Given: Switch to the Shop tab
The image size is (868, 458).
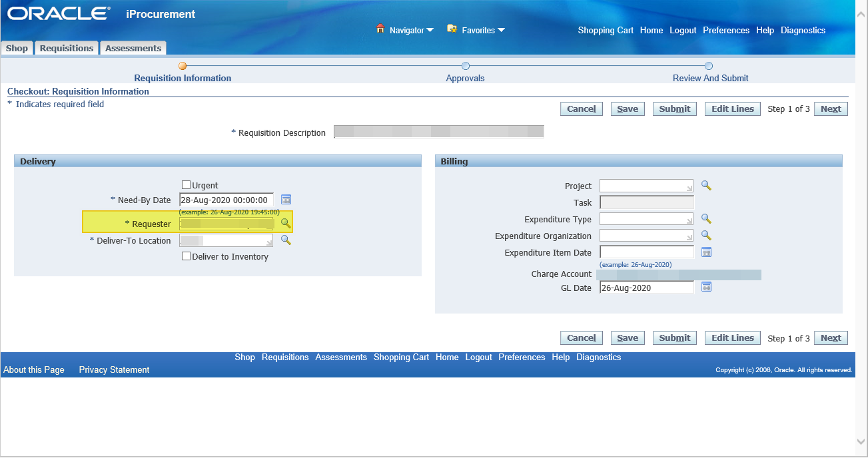Looking at the screenshot, I should tap(17, 48).
